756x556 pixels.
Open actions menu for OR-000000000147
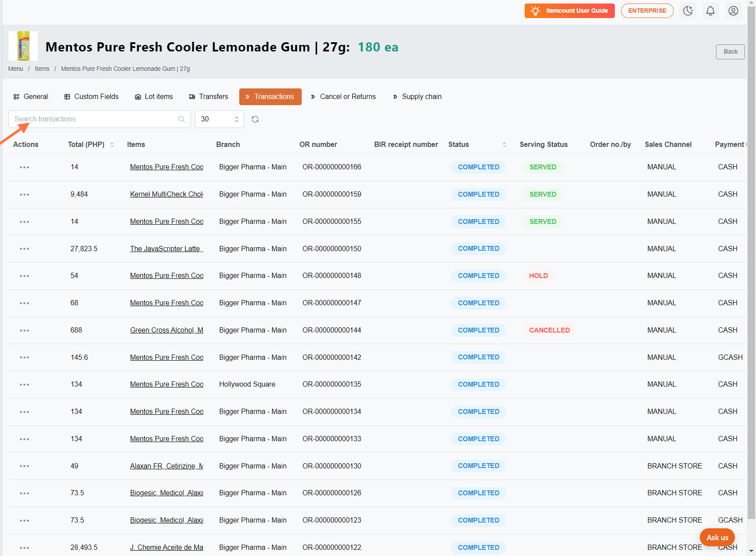[x=24, y=303]
